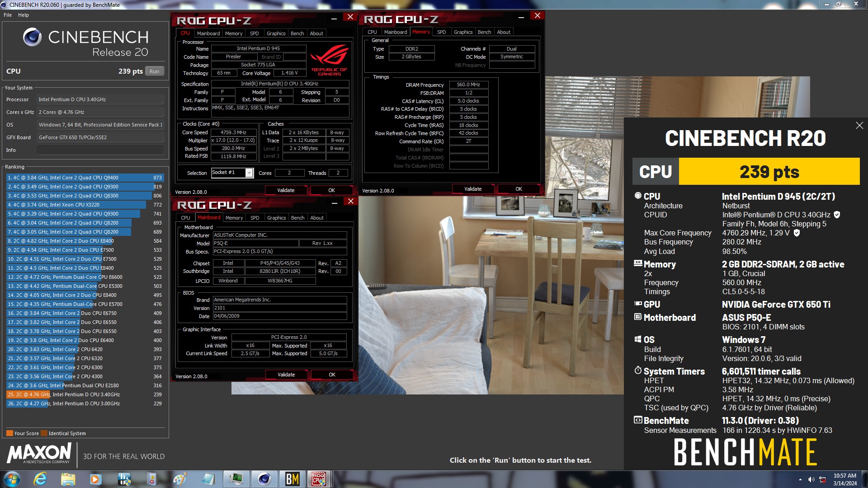Select ranking row 24 Pentium Dual E2180

tap(85, 385)
